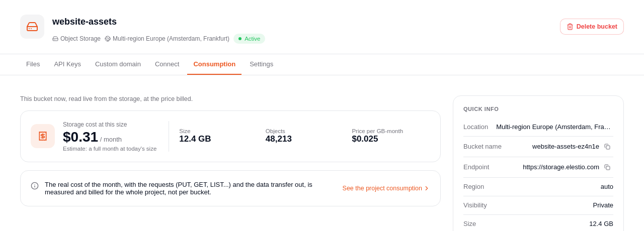
Task: Click the website-assets bucket title
Action: tap(85, 22)
